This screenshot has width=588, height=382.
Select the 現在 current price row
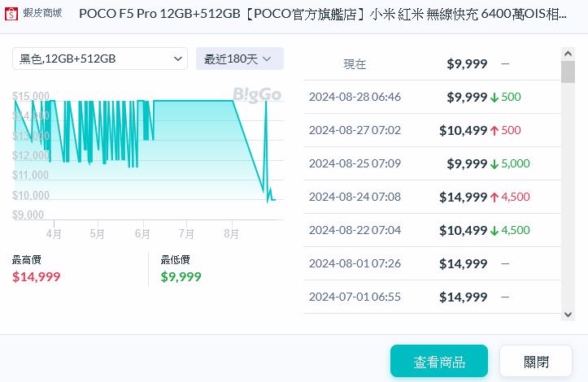point(432,64)
